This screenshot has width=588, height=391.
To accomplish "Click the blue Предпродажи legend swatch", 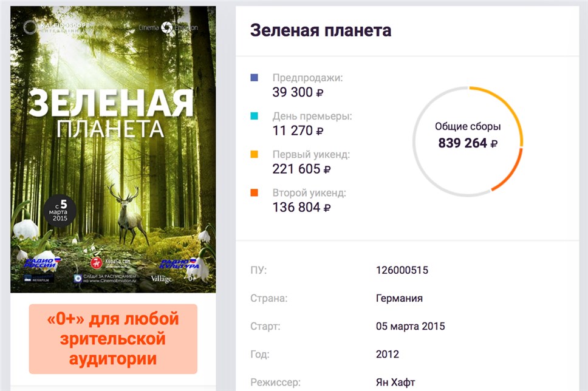I will pos(255,78).
